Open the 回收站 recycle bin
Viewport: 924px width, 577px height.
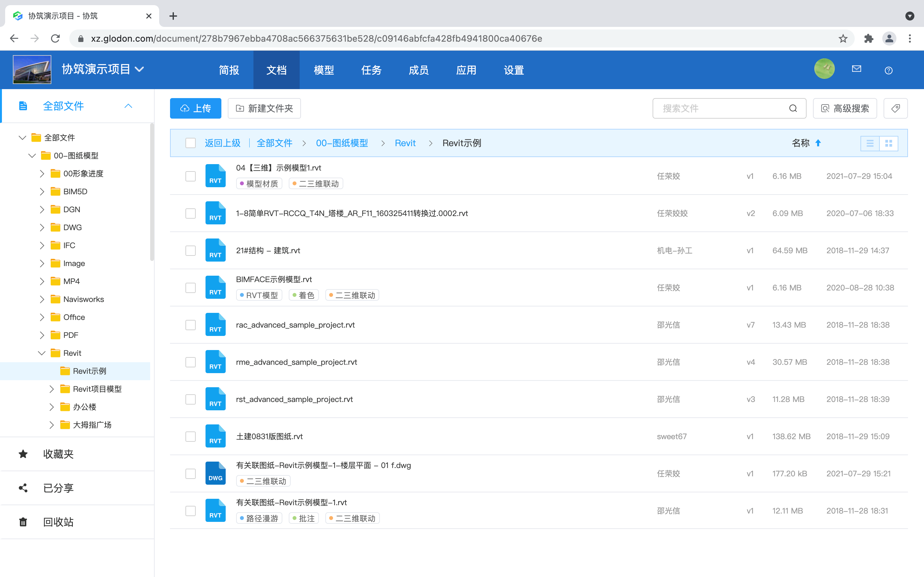tap(58, 522)
